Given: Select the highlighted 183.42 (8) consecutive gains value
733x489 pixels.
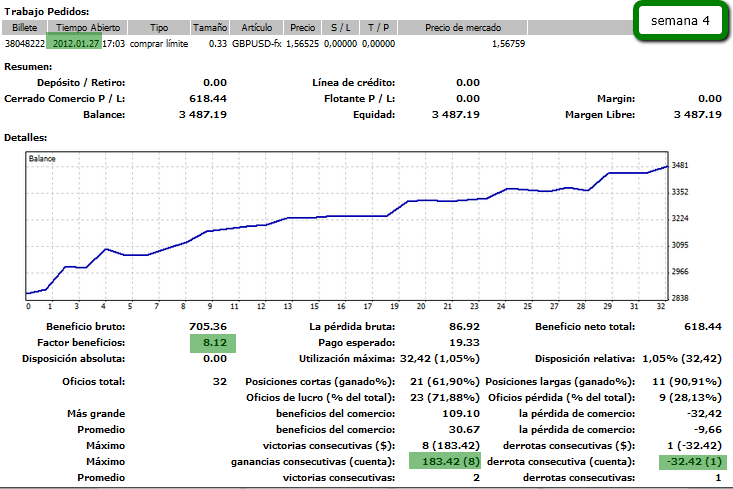Looking at the screenshot, I should [442, 461].
